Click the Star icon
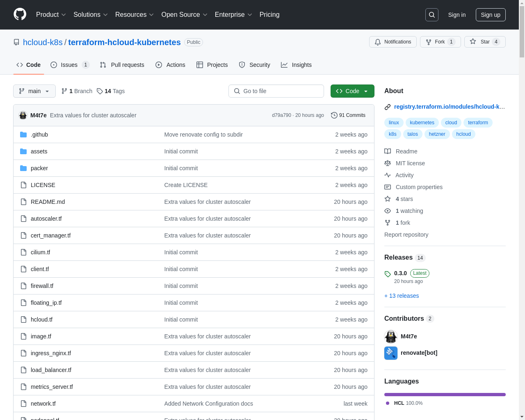The width and height of the screenshot is (525, 420). tap(473, 42)
